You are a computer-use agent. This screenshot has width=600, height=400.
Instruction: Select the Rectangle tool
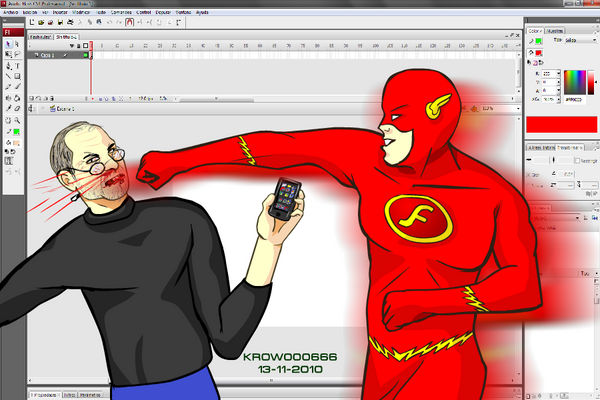(x=17, y=76)
